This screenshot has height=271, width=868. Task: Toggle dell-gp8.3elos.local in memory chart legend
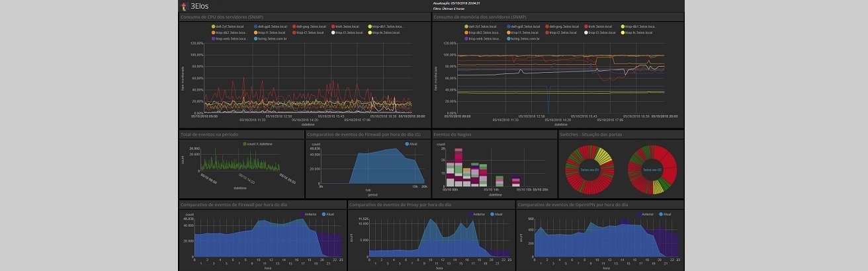pos(507,26)
